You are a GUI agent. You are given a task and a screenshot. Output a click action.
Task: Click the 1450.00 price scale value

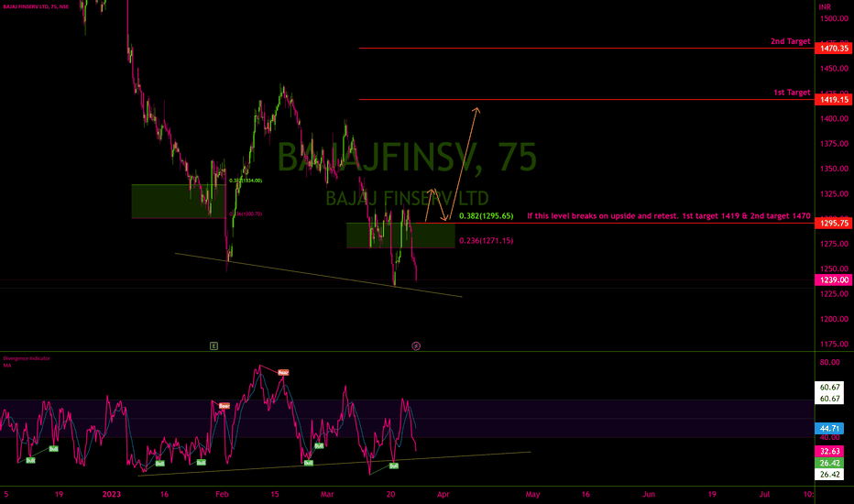point(835,69)
